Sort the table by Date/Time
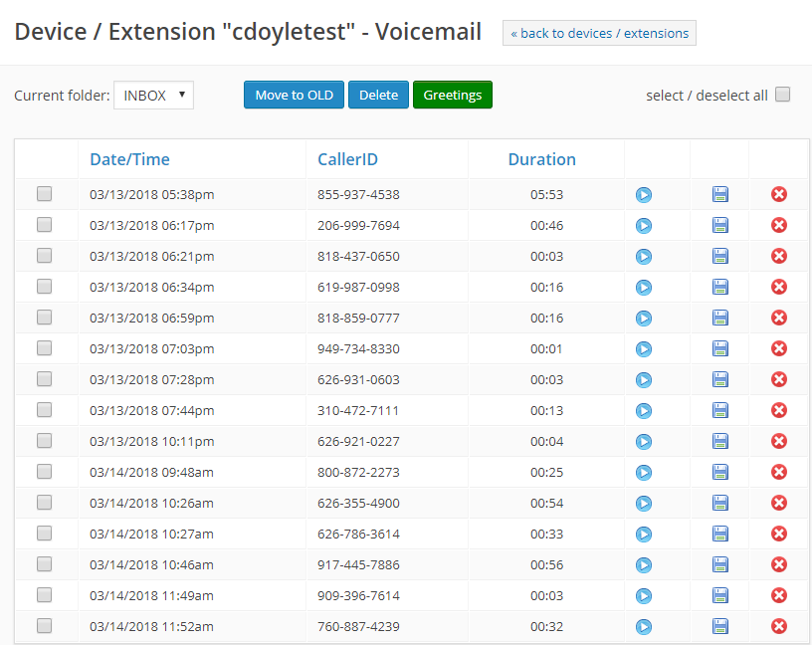 tap(129, 159)
